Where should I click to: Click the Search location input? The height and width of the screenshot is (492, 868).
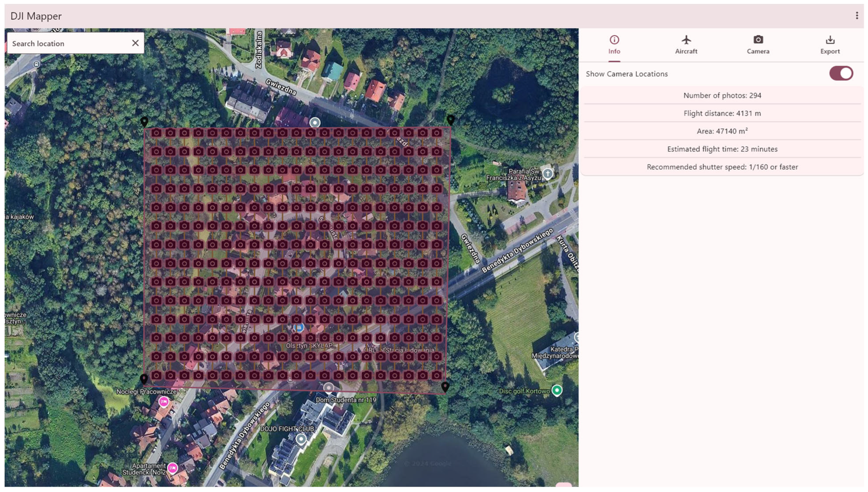point(68,43)
